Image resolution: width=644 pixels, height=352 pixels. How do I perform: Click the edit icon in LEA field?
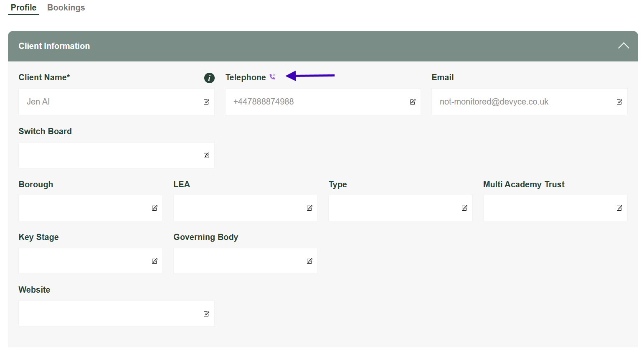tap(309, 208)
